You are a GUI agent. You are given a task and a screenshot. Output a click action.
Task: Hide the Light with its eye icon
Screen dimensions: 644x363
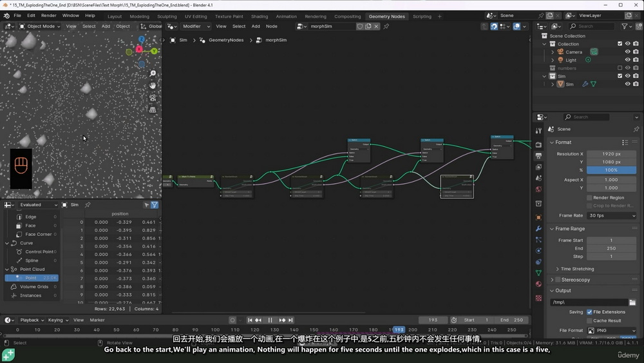click(x=627, y=59)
